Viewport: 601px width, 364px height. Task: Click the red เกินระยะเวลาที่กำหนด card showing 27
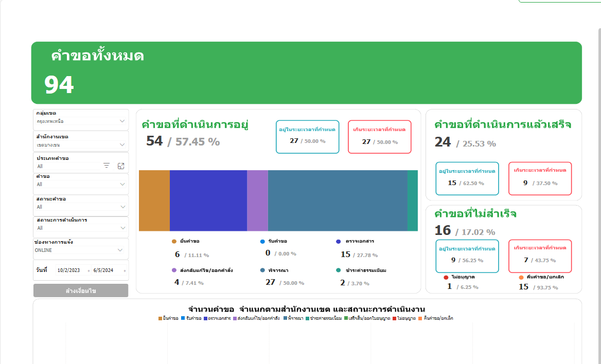379,137
